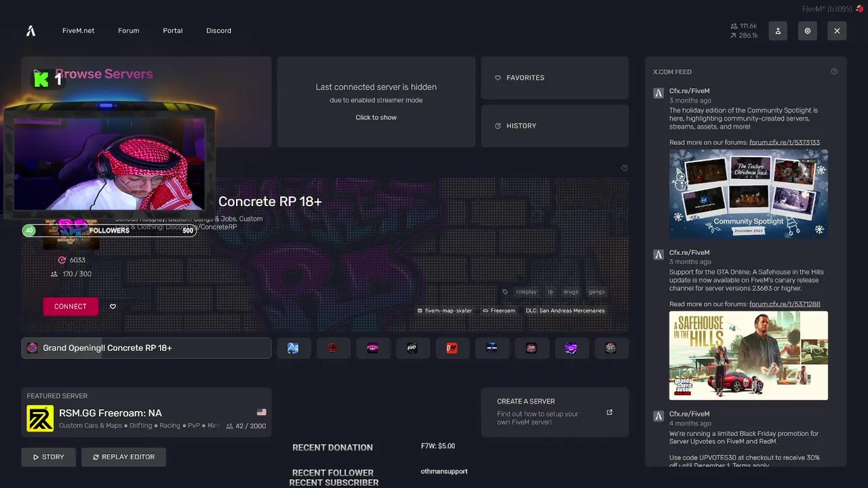The height and width of the screenshot is (488, 868).
Task: Open the History servers list
Action: tap(555, 125)
